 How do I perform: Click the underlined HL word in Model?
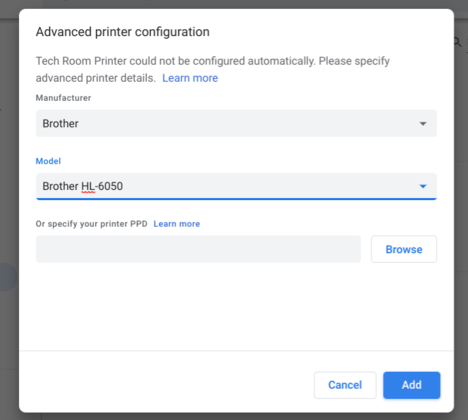pos(88,186)
